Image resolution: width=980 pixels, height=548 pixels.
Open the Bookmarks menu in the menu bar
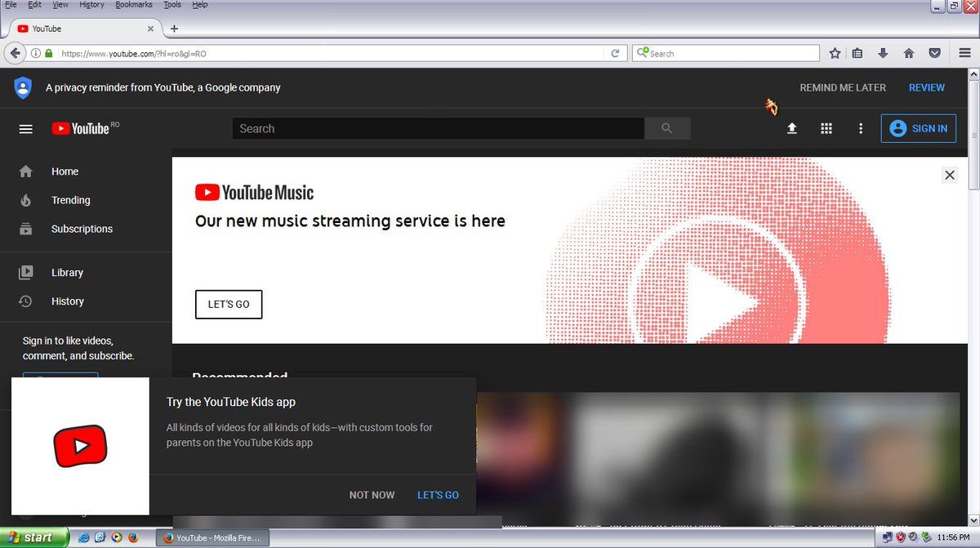click(133, 5)
